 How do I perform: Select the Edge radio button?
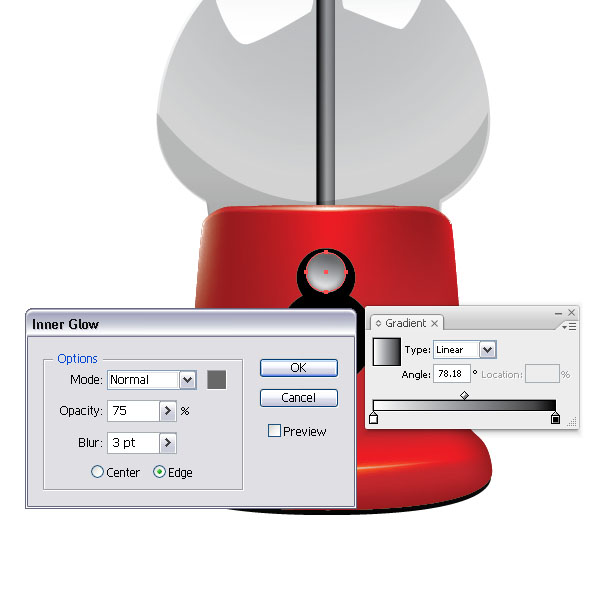[159, 471]
